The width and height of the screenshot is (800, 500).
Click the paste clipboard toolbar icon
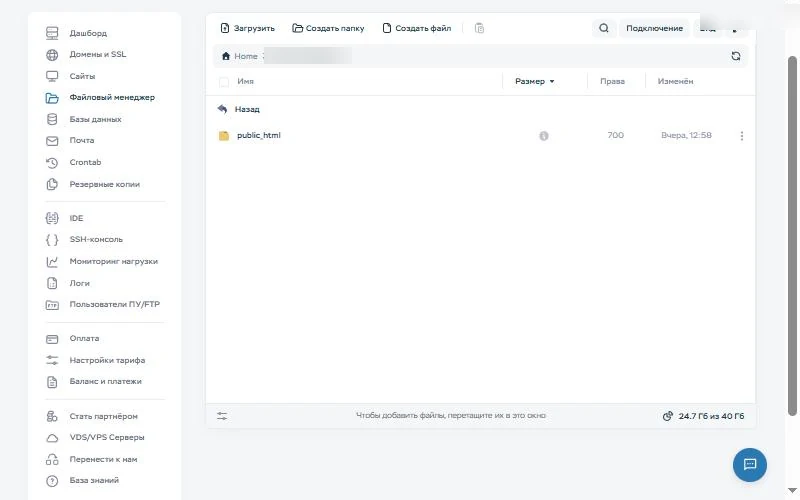click(x=479, y=29)
